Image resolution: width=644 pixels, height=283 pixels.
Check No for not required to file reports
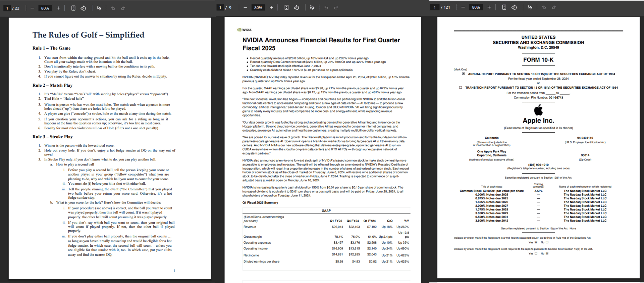(547, 253)
